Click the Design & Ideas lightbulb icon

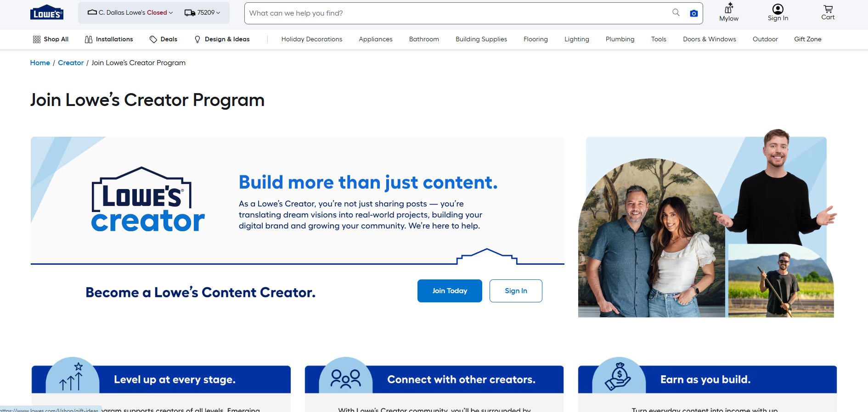click(197, 39)
